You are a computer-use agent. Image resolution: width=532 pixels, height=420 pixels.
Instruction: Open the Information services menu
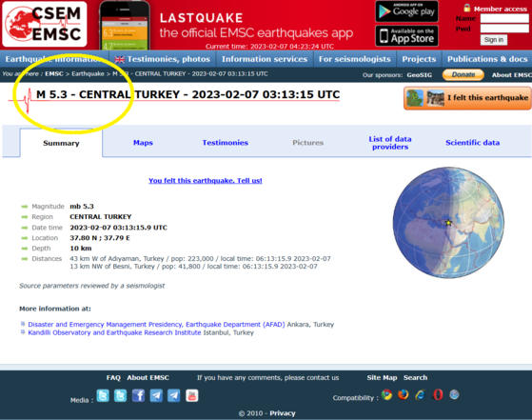click(265, 59)
